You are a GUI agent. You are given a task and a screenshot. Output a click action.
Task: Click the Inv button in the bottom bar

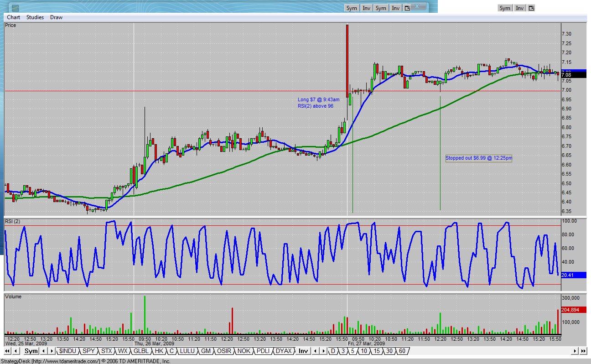pos(303,351)
